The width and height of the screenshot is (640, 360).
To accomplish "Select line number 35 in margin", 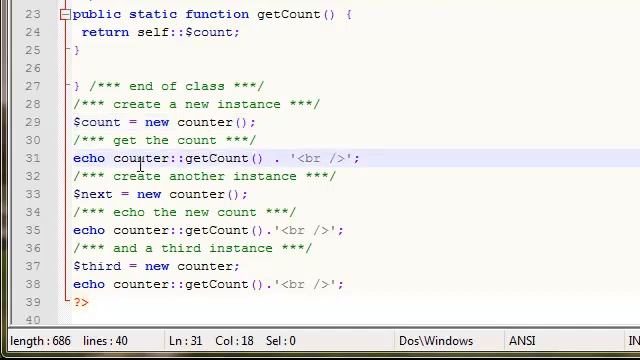I will 33,230.
